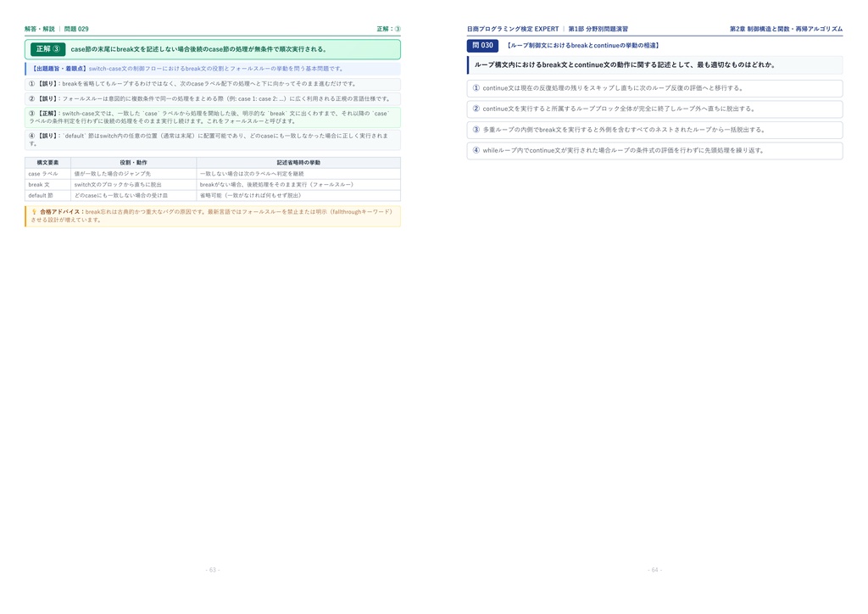
Task: Click the blue 問 030 badge
Action: pos(482,46)
